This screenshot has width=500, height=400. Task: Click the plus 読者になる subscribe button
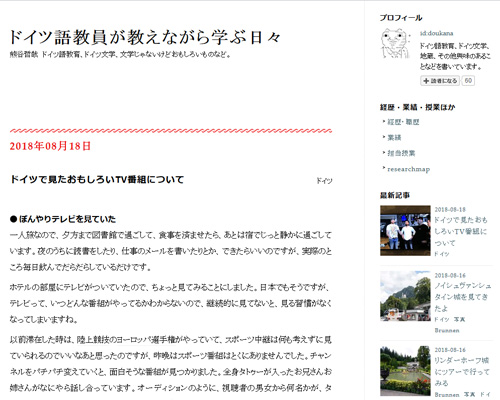pyautogui.click(x=440, y=81)
